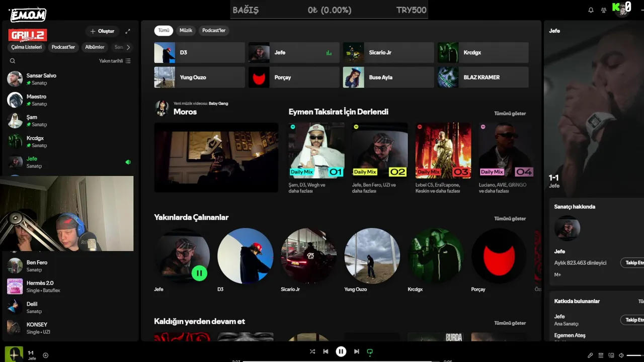The height and width of the screenshot is (362, 644).
Task: Open connect to a device icon
Action: [611, 355]
